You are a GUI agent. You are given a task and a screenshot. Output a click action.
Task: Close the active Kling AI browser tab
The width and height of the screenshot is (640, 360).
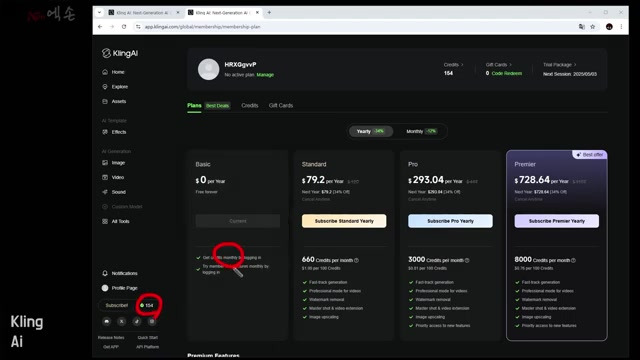pos(257,13)
